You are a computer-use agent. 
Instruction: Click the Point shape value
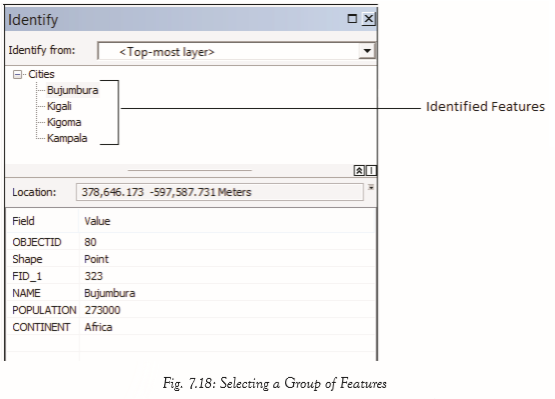(x=96, y=259)
